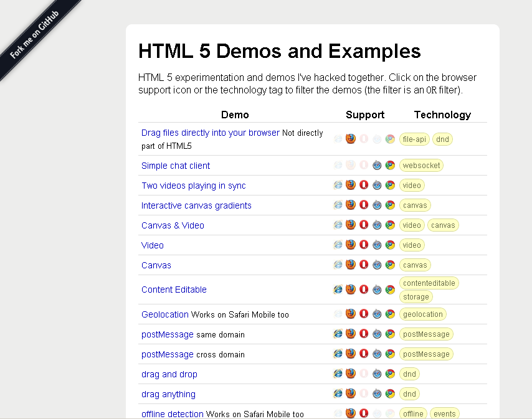Click Firefox icon in Geolocation row
This screenshot has height=419, width=532.
click(351, 314)
